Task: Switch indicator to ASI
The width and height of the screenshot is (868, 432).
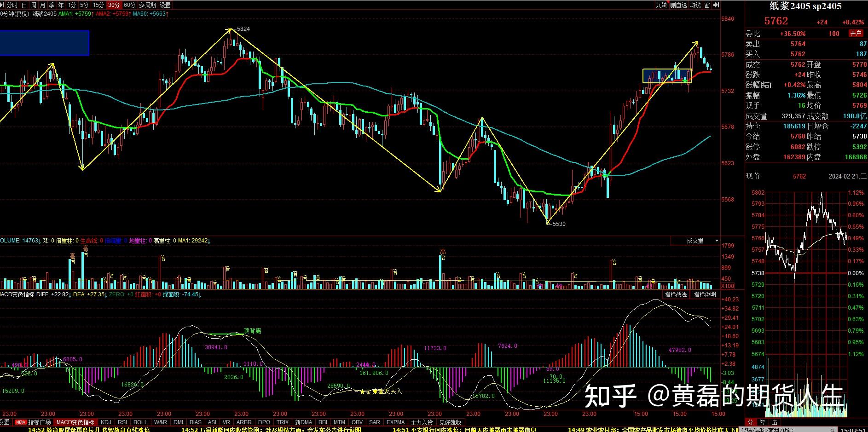Action: [212, 422]
